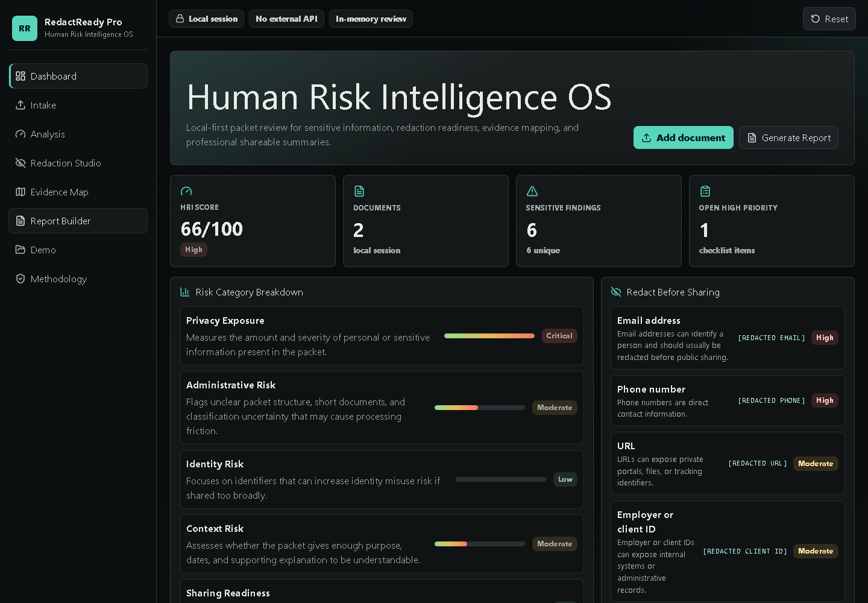Click the Moderate badge on the URL row
The height and width of the screenshot is (603, 868).
point(816,464)
